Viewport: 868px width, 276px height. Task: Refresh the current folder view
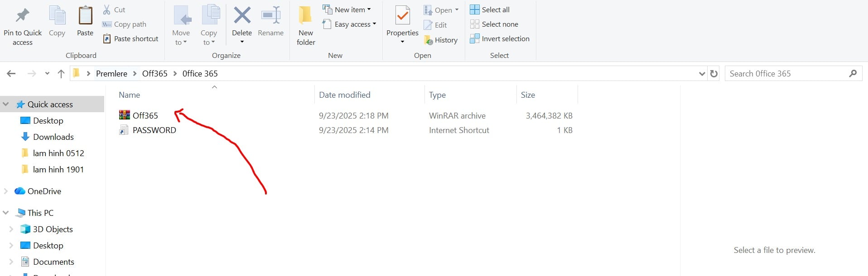(x=714, y=74)
